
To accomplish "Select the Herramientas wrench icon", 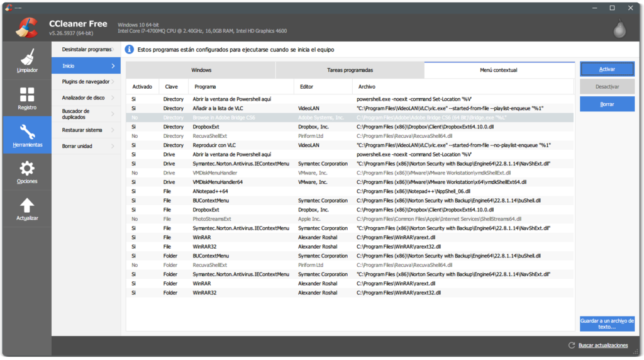I will pos(27,132).
